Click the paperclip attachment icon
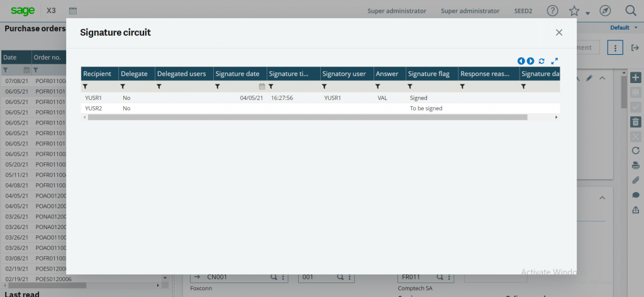644x297 pixels. point(635,180)
